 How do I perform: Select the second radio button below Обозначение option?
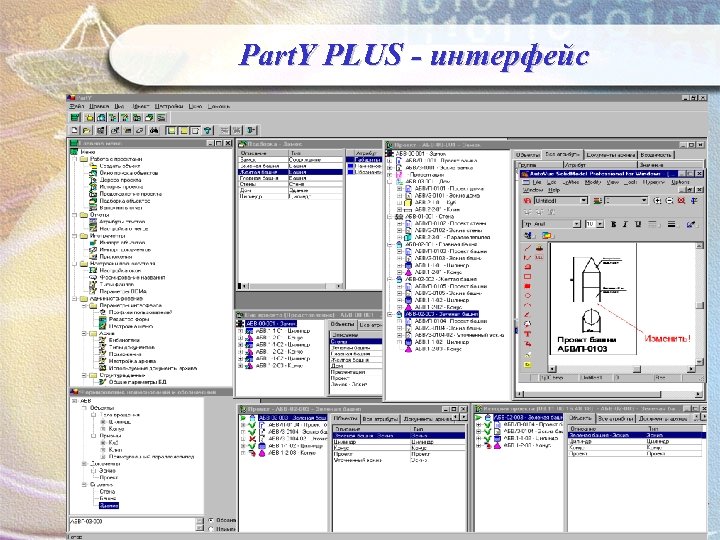(211, 529)
